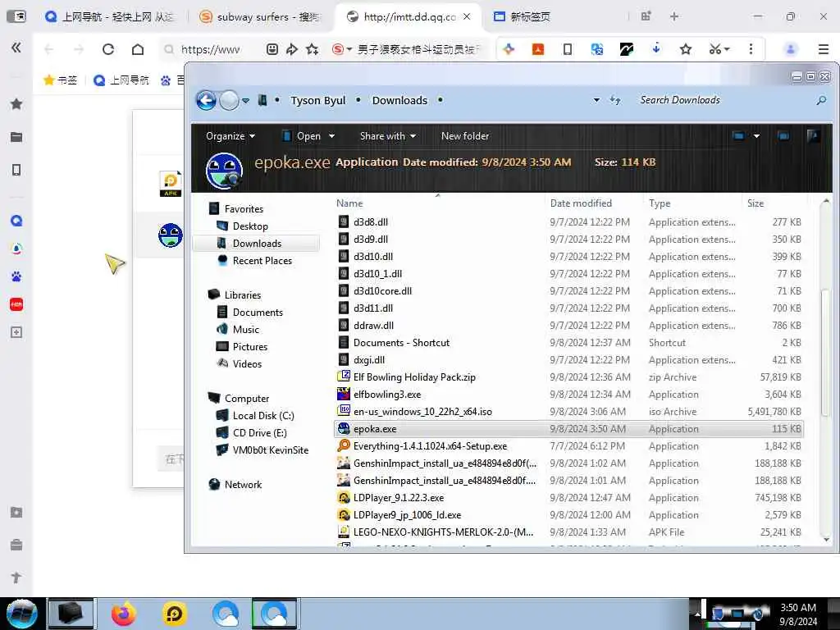Click the help icon in Explorer toolbar
This screenshot has height=630, width=840.
(x=813, y=136)
